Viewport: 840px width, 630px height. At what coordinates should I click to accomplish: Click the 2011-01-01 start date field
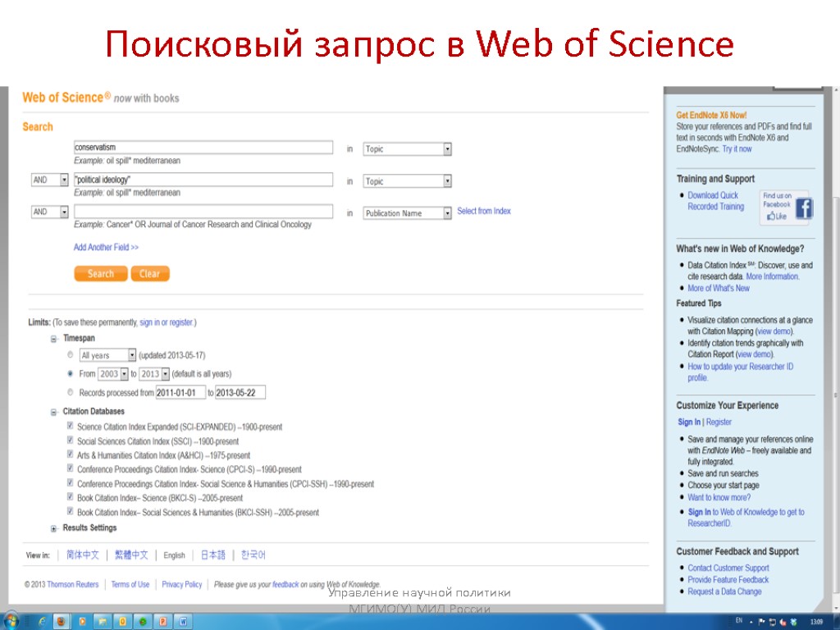pyautogui.click(x=180, y=393)
